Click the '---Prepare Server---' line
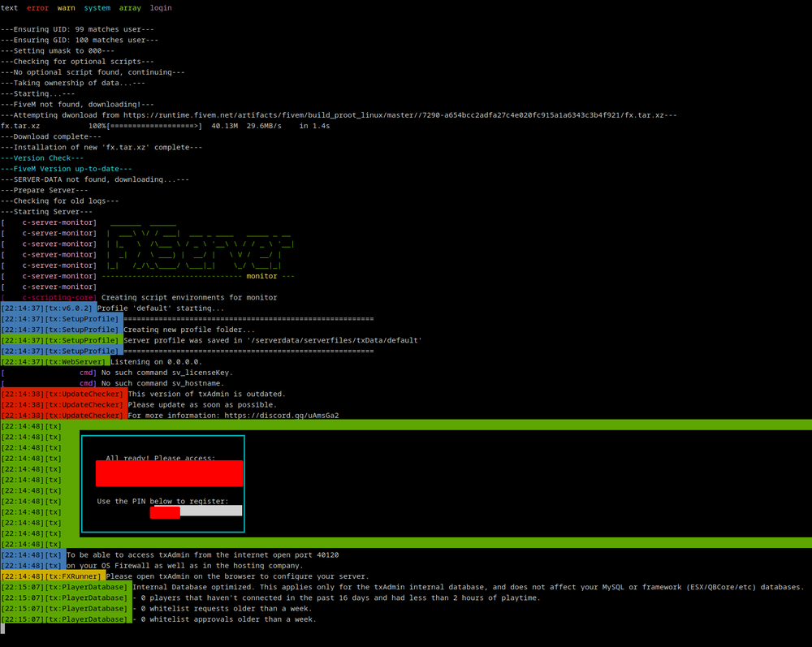 45,190
